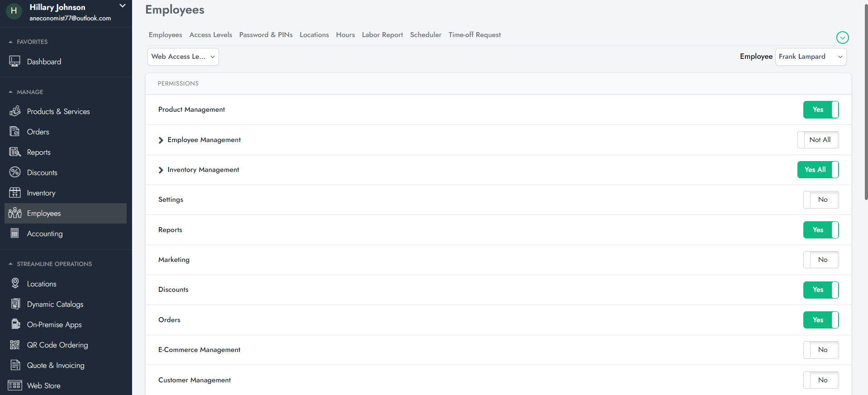Image resolution: width=868 pixels, height=395 pixels.
Task: Open Reports icon in the sidebar
Action: [15, 152]
